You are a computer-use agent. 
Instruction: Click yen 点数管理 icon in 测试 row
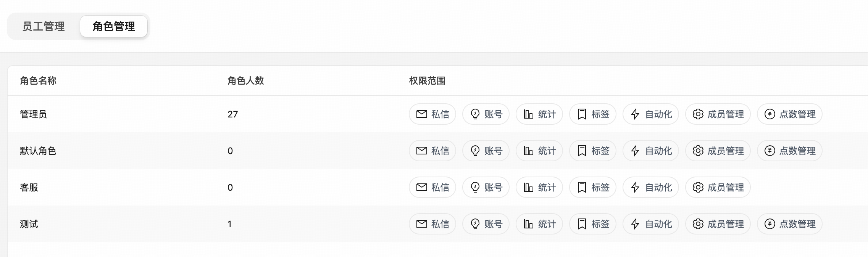(x=770, y=224)
